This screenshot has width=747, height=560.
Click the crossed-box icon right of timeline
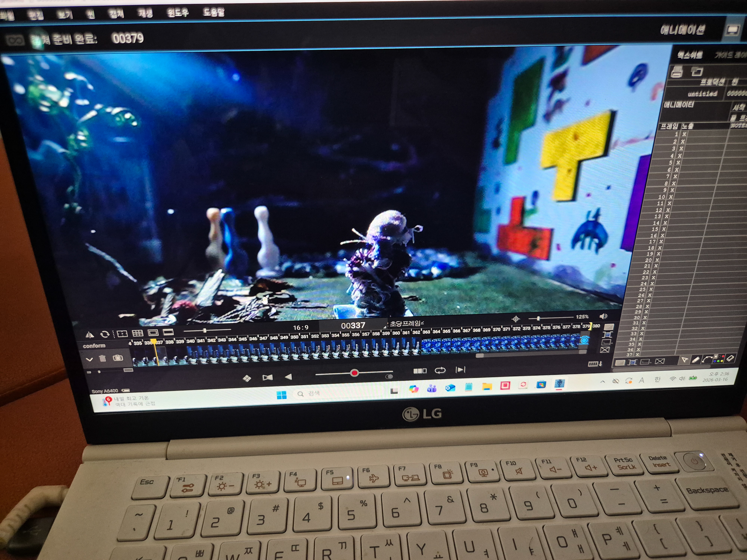tap(605, 350)
